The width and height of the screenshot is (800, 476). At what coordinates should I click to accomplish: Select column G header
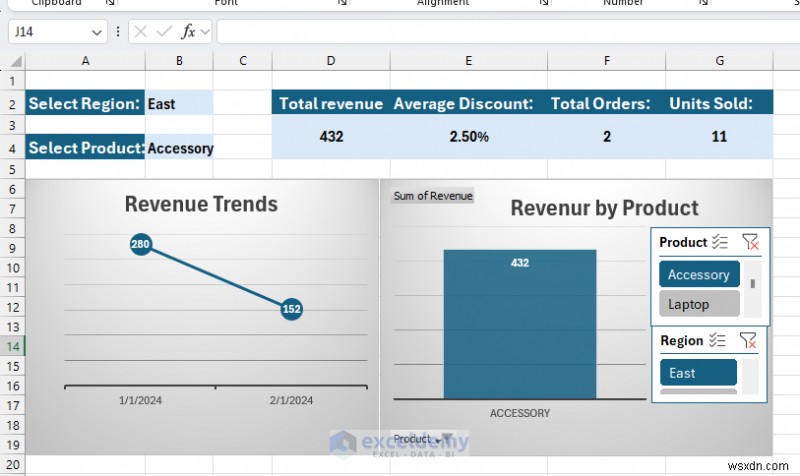pyautogui.click(x=719, y=61)
